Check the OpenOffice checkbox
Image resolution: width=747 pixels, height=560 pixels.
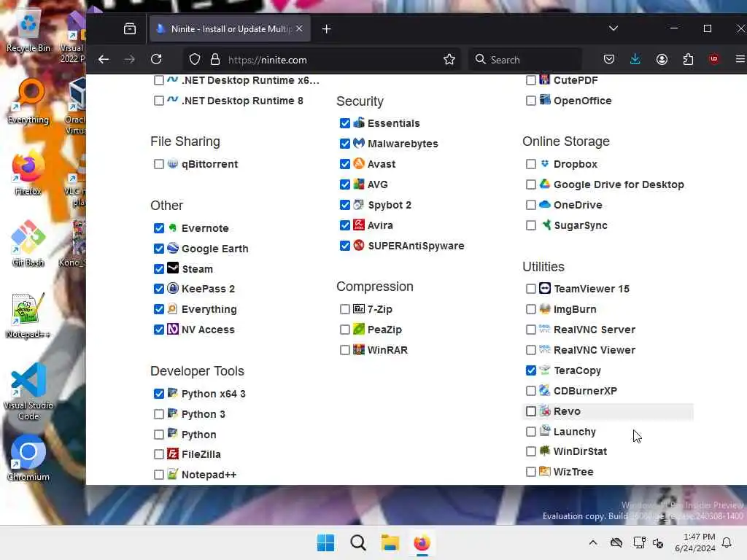tap(531, 101)
